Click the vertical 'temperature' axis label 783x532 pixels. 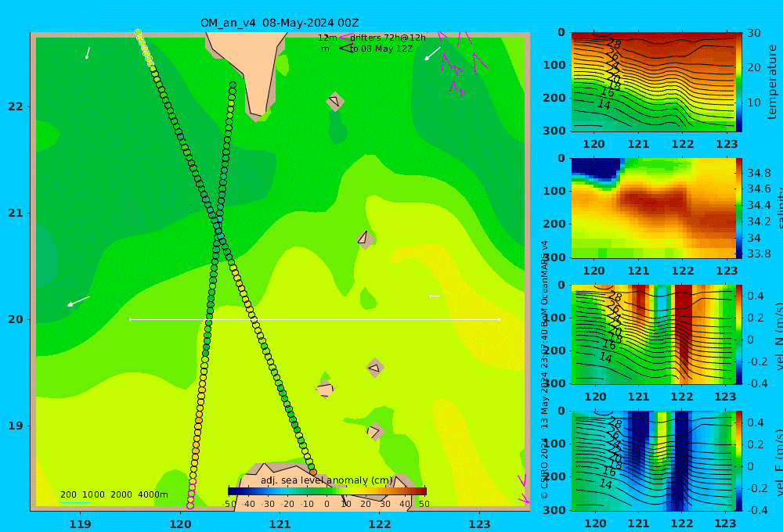point(773,82)
